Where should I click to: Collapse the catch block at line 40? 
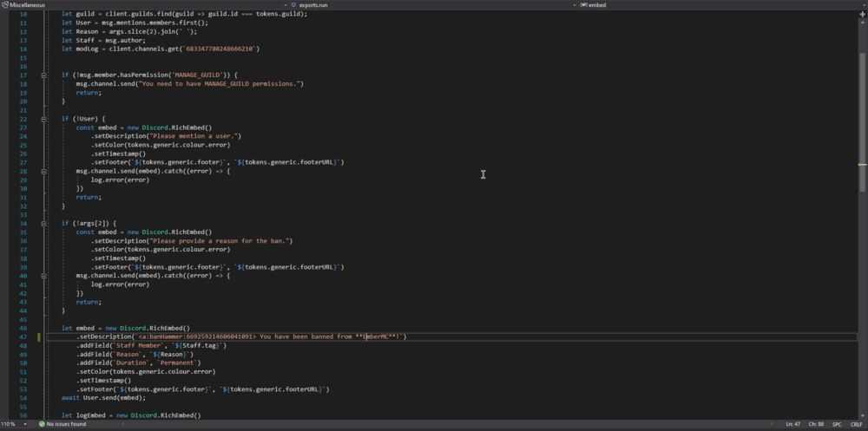click(43, 276)
